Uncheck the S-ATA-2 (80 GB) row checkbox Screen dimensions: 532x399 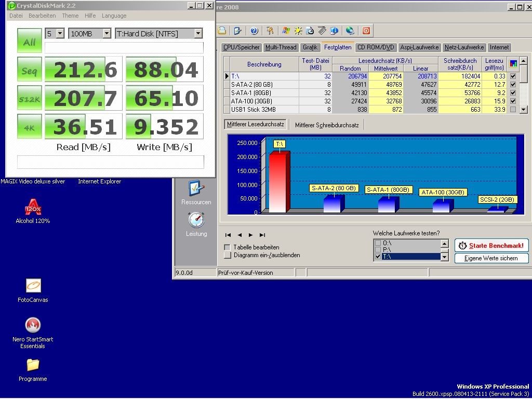click(513, 85)
